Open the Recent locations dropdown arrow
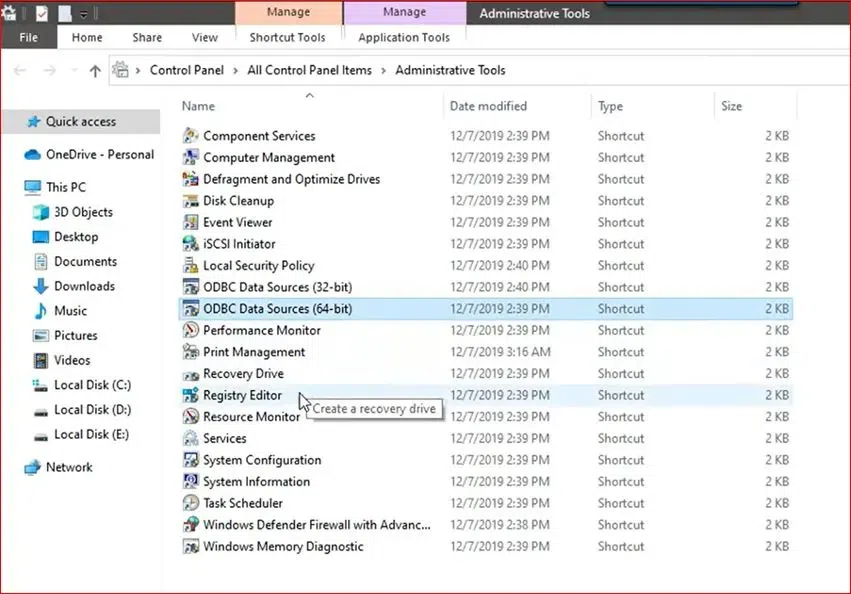 [74, 71]
